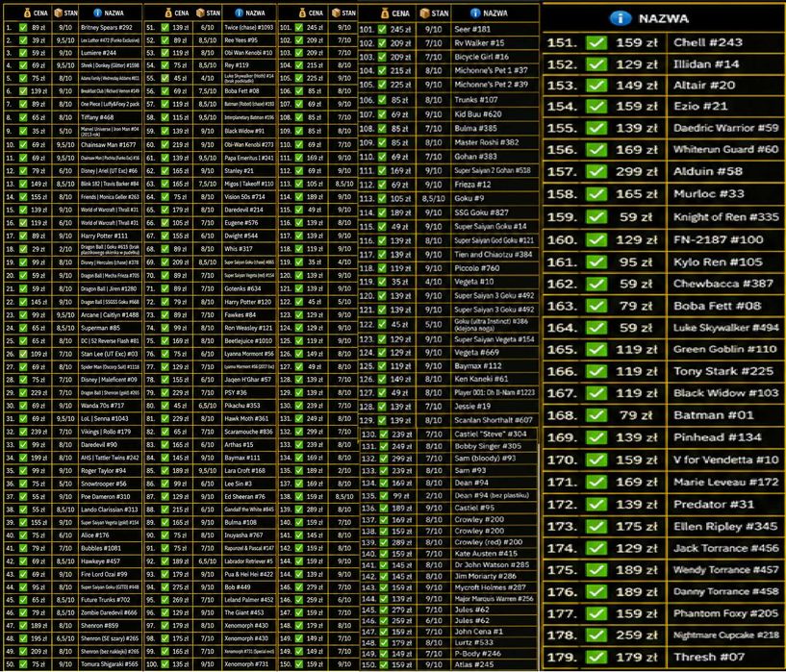Select the name Phantom Foxy #205

[725, 613]
